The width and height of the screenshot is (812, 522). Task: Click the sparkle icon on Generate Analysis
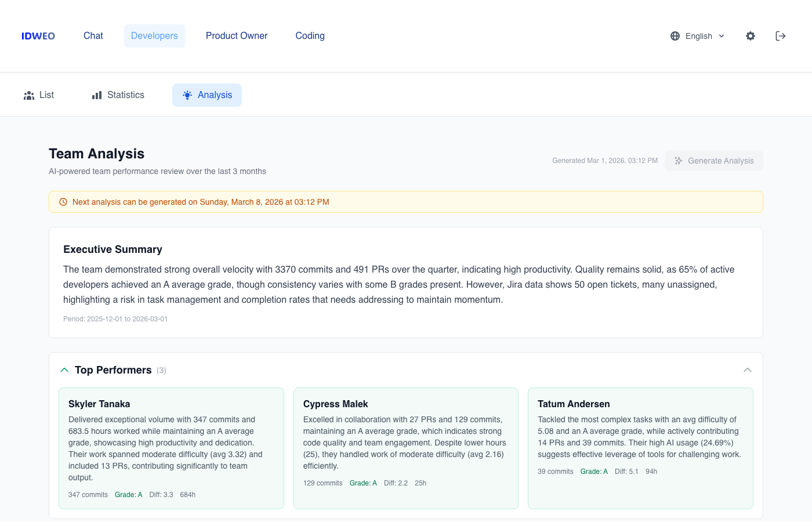tap(679, 161)
